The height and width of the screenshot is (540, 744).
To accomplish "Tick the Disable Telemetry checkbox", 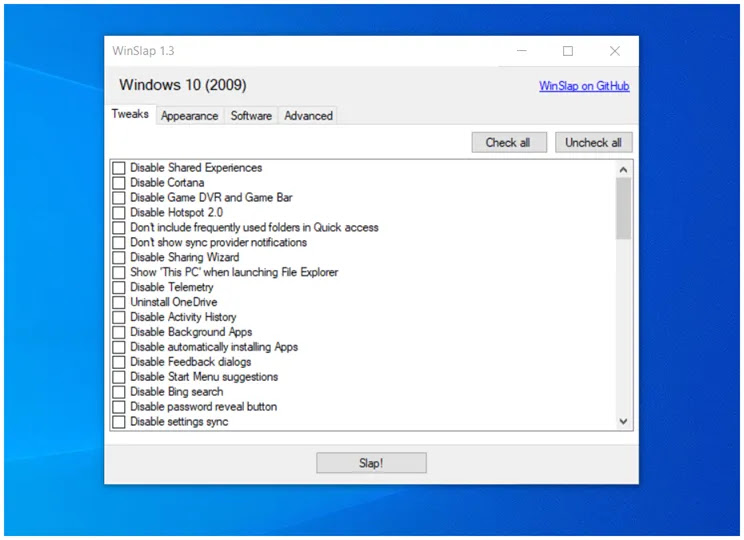I will [119, 288].
